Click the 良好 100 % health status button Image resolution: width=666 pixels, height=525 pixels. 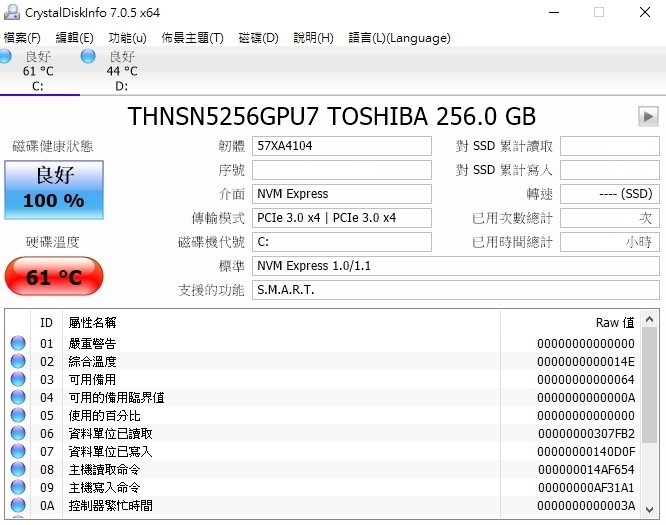coord(54,190)
